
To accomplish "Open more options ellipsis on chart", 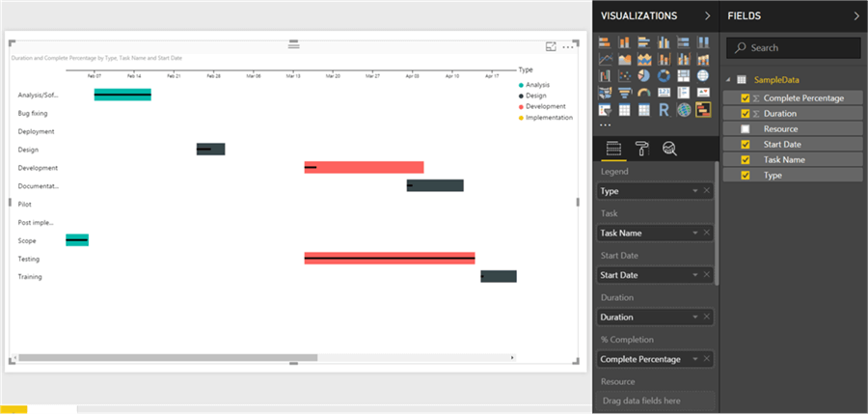I will coord(568,47).
